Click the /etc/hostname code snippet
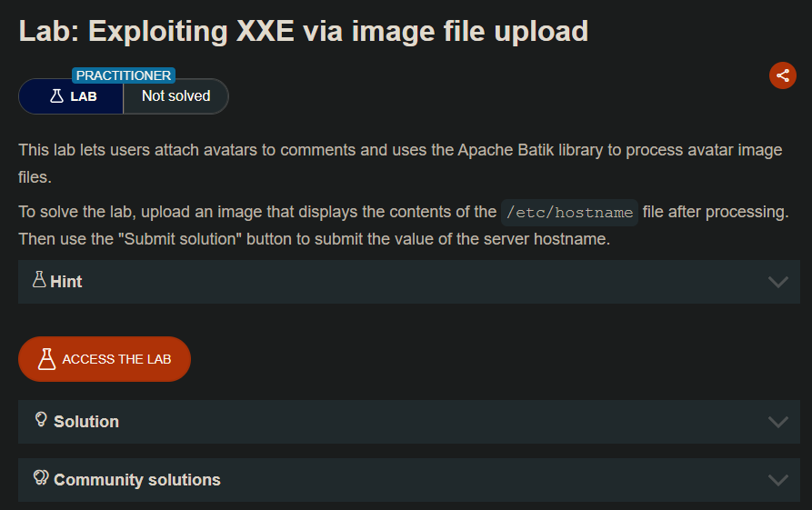This screenshot has width=812, height=510. point(569,212)
